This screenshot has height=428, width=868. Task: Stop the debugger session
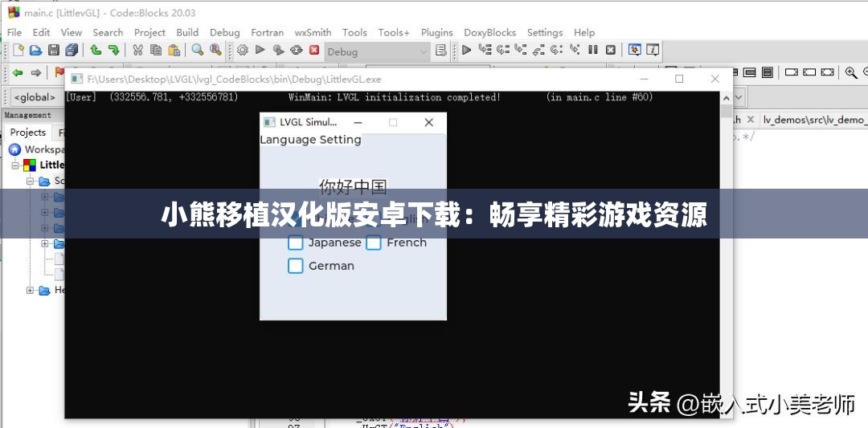coord(610,51)
